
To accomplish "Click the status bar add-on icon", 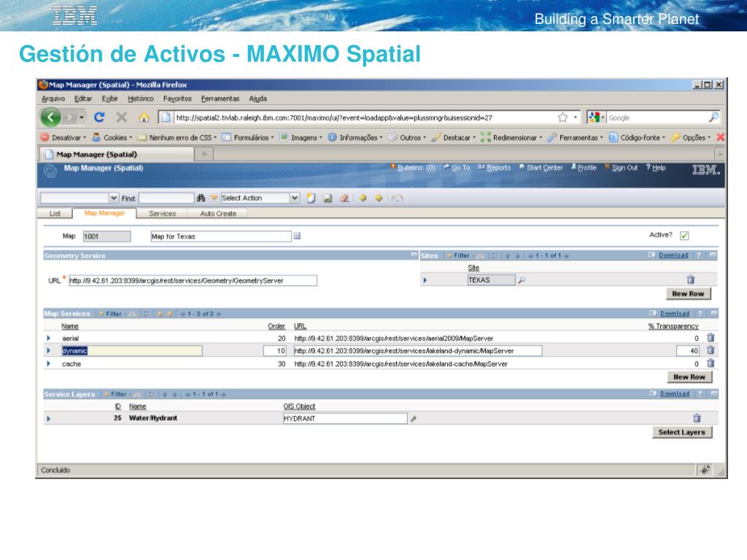I will 705,470.
